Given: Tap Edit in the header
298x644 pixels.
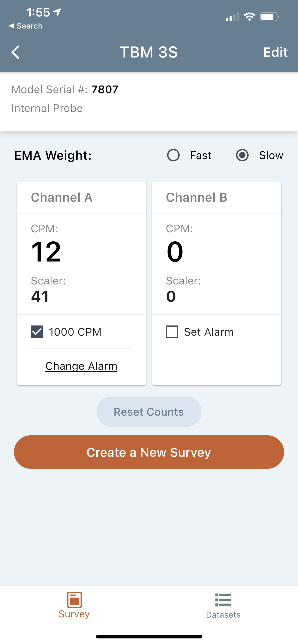Looking at the screenshot, I should tap(275, 52).
